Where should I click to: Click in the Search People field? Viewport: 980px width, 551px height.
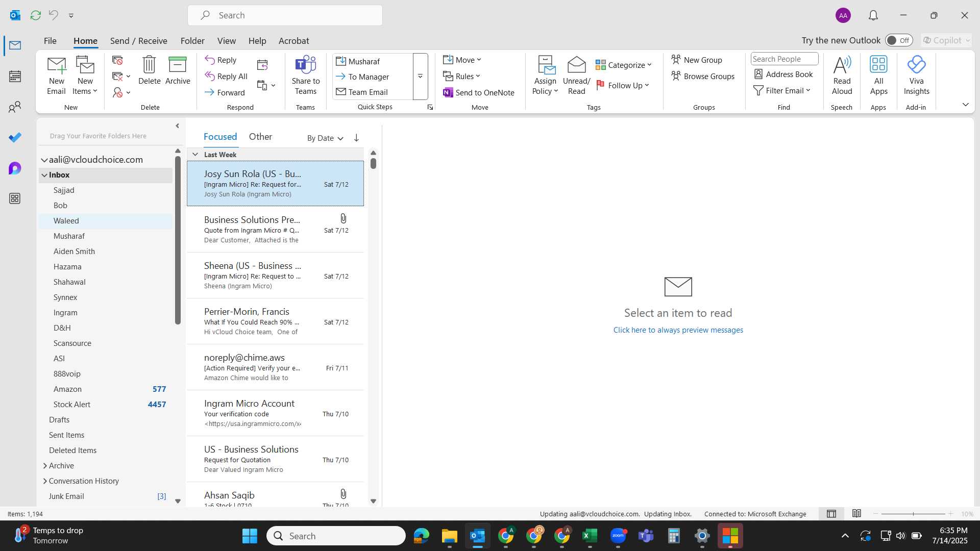pos(784,59)
